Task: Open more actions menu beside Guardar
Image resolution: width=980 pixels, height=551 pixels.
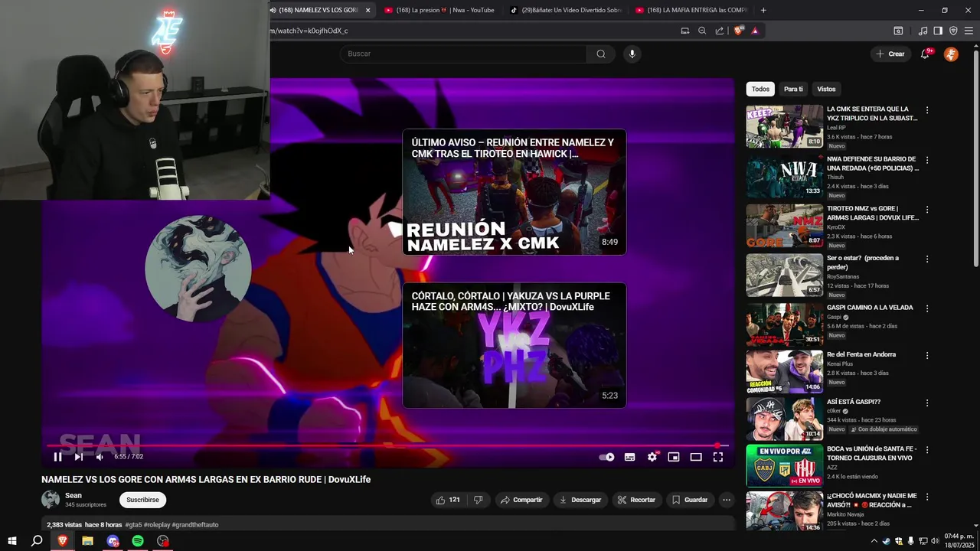Action: tap(727, 500)
